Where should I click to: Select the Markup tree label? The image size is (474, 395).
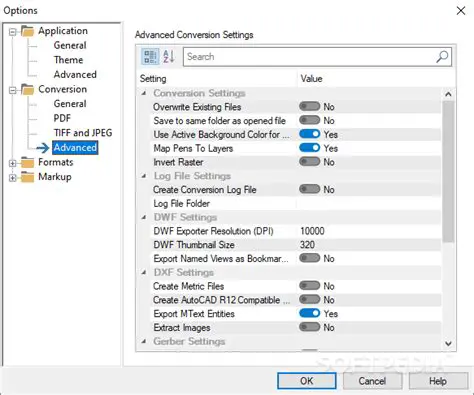pos(55,177)
